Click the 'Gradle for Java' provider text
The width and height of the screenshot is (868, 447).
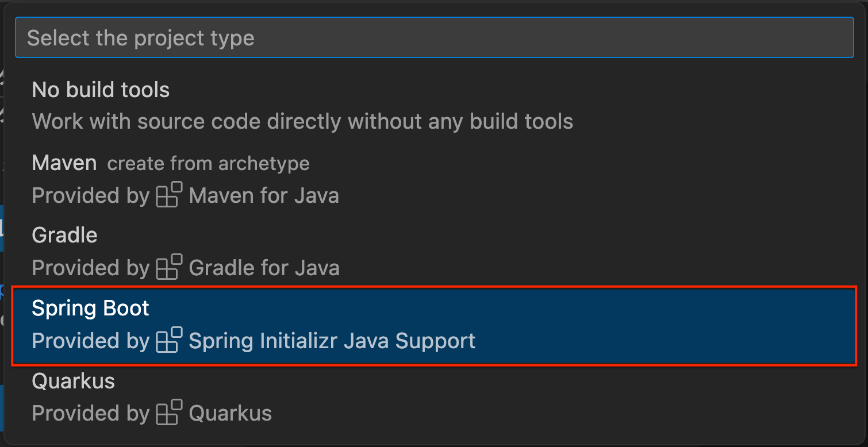264,268
